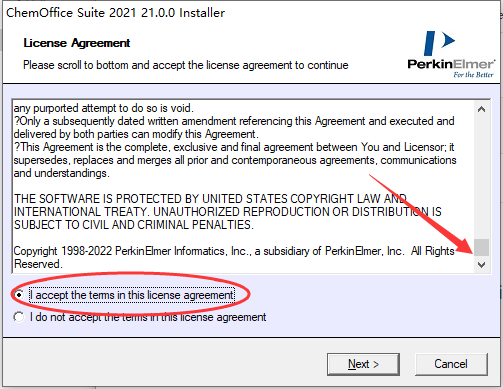Click the Cancel button

pos(451,364)
